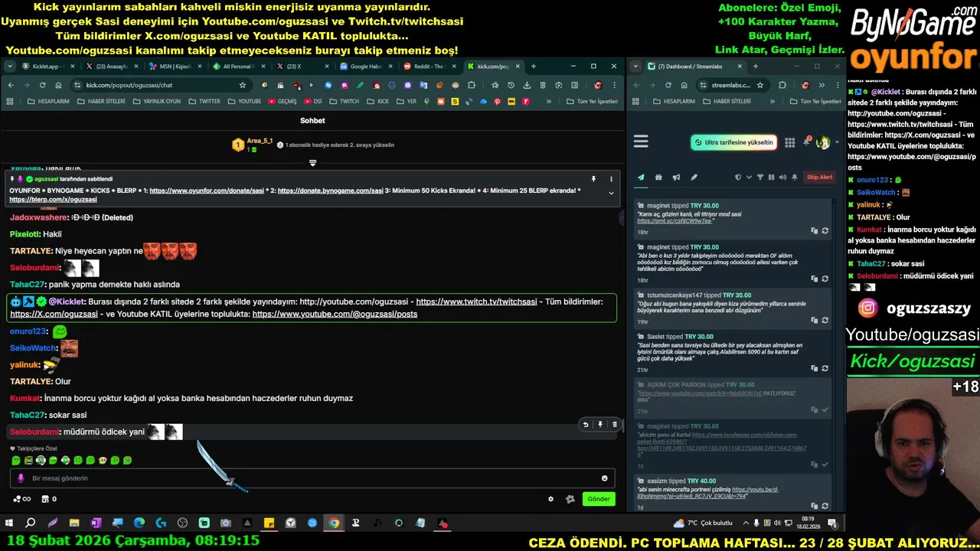
Task: Open the donate.bynogame.com/sasi link
Action: tap(330, 191)
